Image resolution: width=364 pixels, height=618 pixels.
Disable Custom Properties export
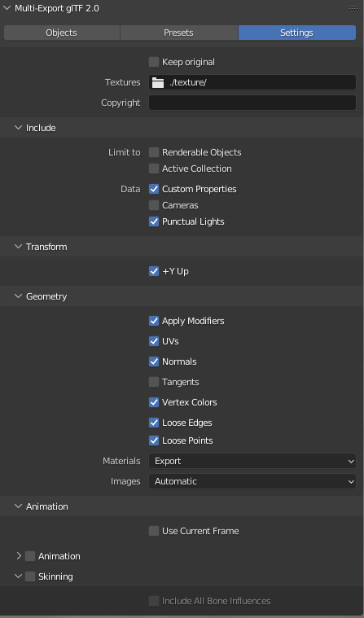[154, 189]
